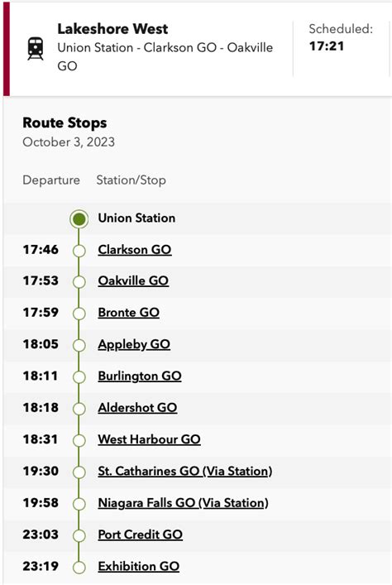392x585 pixels.
Task: Select the filled green Union Station marker
Action: [79, 219]
